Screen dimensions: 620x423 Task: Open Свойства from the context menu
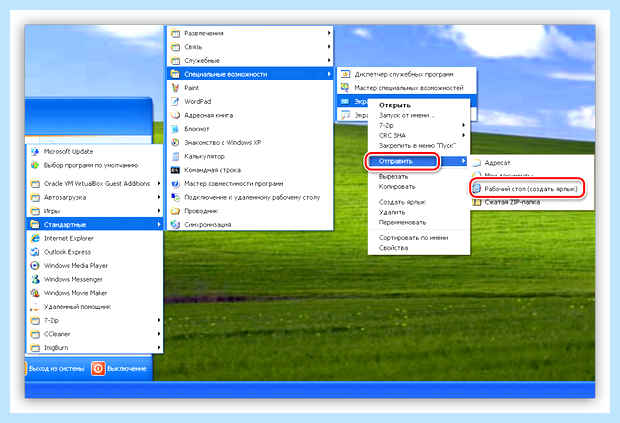tap(393, 248)
